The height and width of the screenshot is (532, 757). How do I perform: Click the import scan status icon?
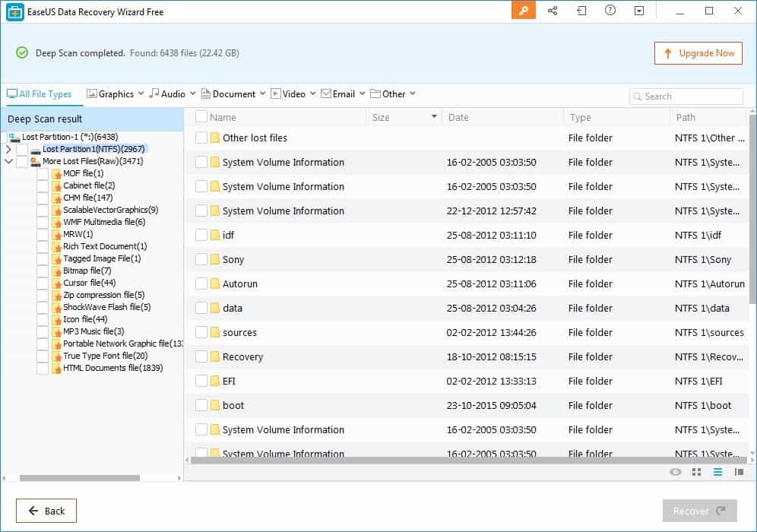point(581,11)
